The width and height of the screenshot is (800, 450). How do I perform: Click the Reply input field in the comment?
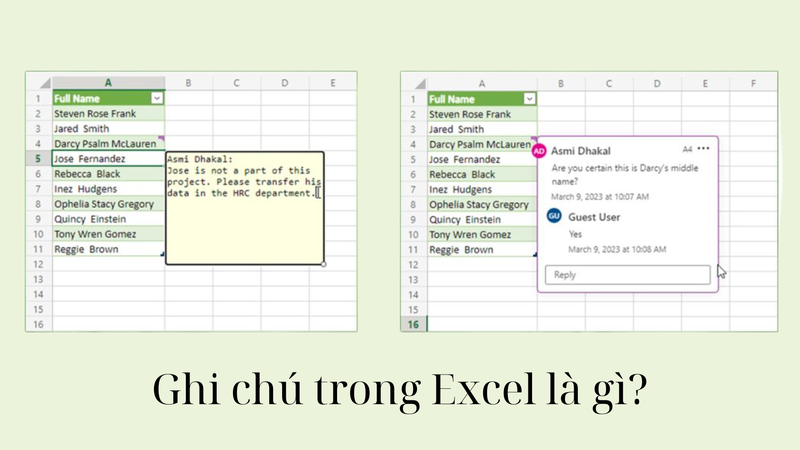628,274
